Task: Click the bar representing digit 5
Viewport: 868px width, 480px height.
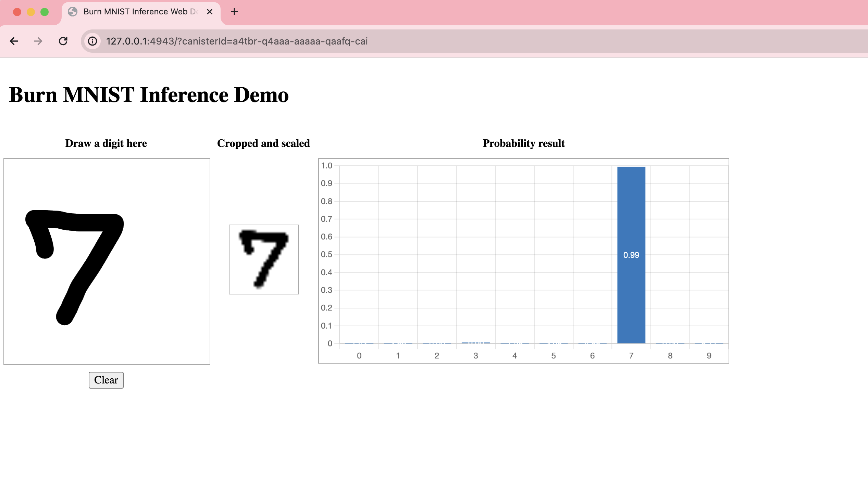Action: [553, 342]
